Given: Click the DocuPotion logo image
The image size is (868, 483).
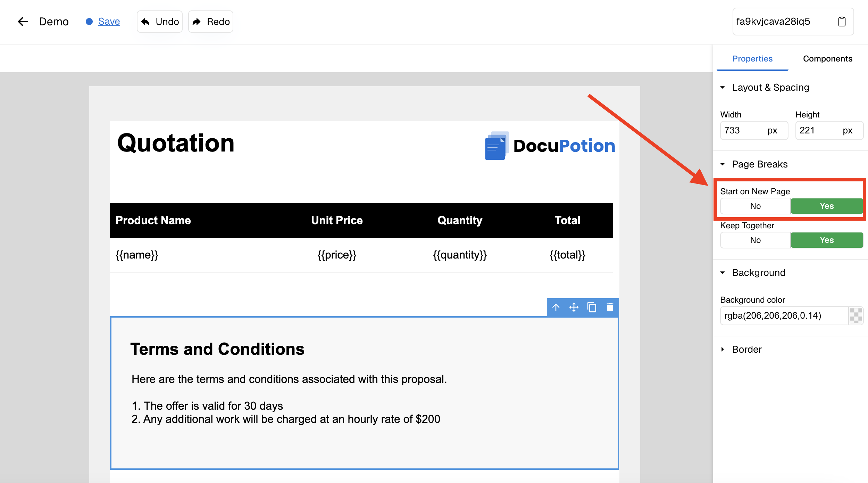Looking at the screenshot, I should (550, 146).
